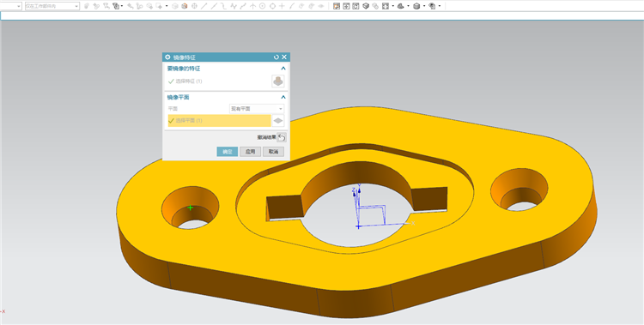Image resolution: width=644 pixels, height=325 pixels.
Task: Click the 取消 cancel button
Action: (x=273, y=152)
